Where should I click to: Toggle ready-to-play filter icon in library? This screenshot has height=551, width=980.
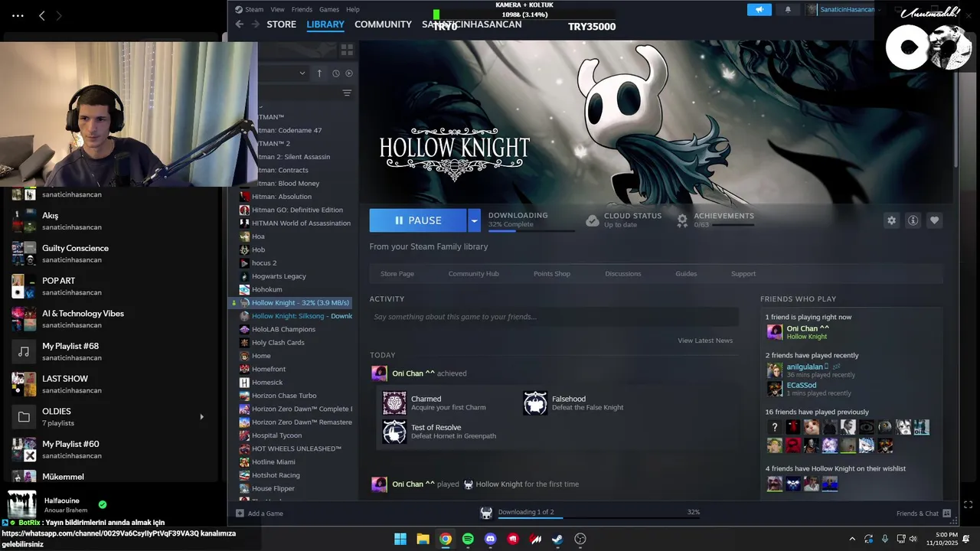[349, 73]
